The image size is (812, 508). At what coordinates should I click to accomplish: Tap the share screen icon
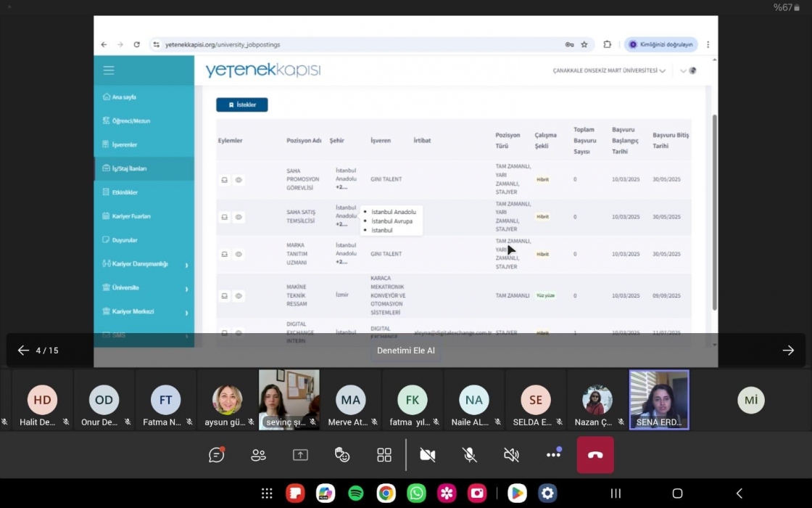point(300,455)
